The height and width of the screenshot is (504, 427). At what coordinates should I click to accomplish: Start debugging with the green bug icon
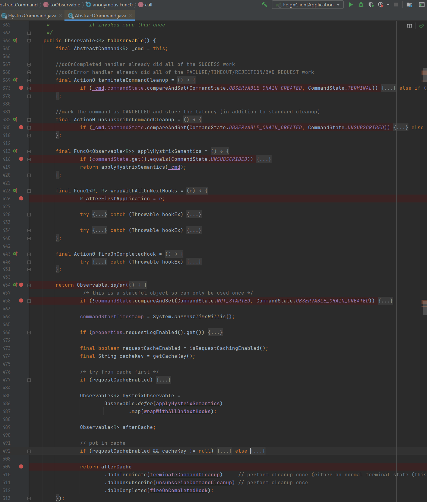point(361,5)
